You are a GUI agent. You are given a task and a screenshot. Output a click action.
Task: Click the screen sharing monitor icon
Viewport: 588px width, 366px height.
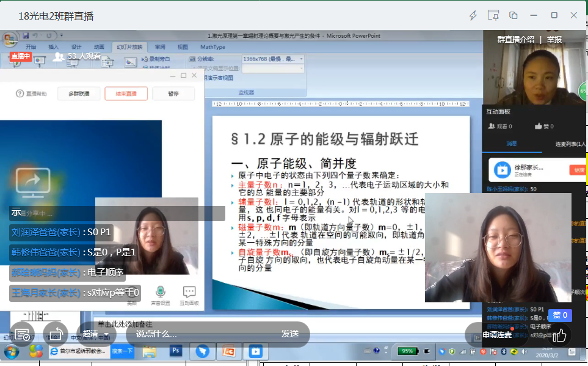coord(33,183)
